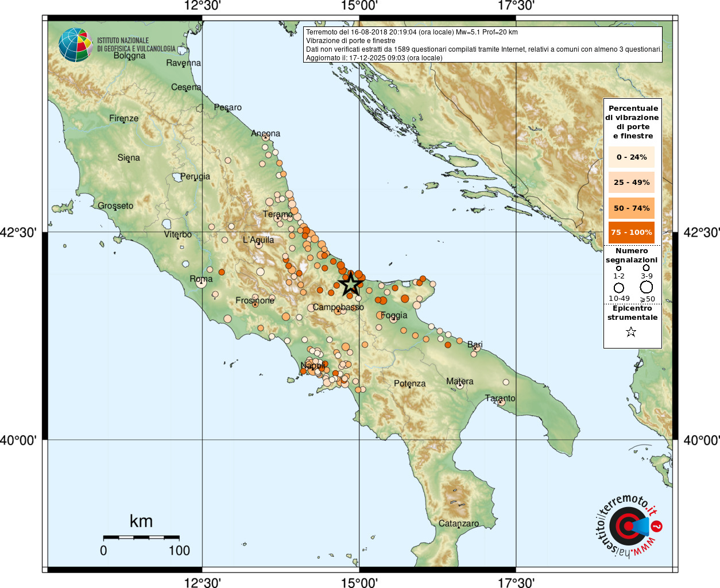Click the Campobasso city label
The height and width of the screenshot is (588, 720).
[338, 307]
